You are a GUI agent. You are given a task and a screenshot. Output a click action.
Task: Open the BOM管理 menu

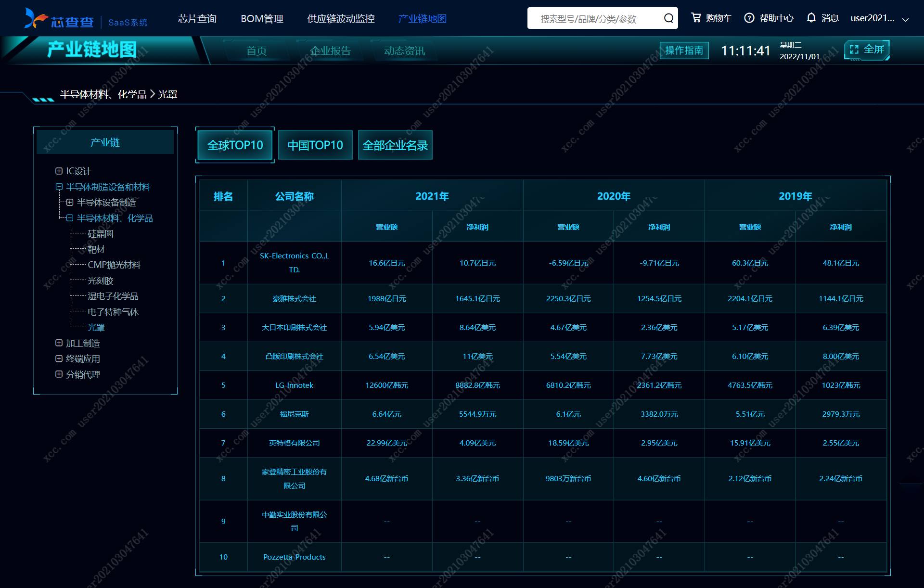coord(262,19)
